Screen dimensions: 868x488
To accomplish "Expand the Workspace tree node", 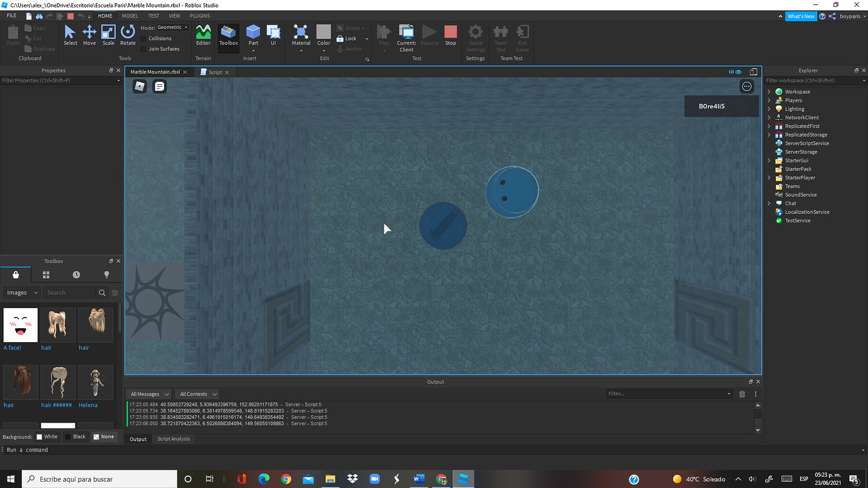I will point(769,92).
